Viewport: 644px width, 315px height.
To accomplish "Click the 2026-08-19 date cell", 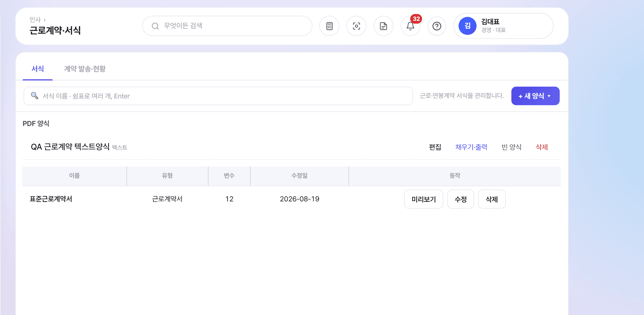I will [300, 199].
